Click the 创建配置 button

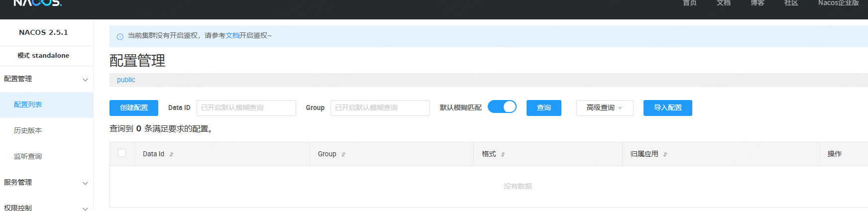click(x=134, y=108)
